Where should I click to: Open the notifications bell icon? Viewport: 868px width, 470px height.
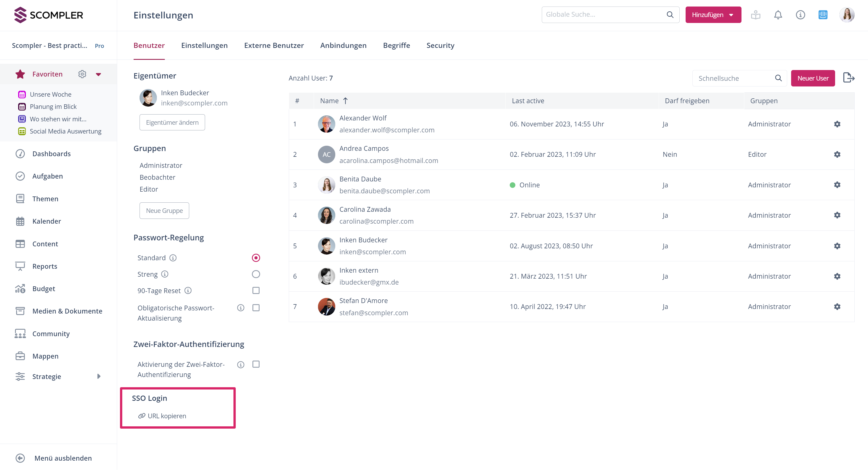tap(778, 15)
